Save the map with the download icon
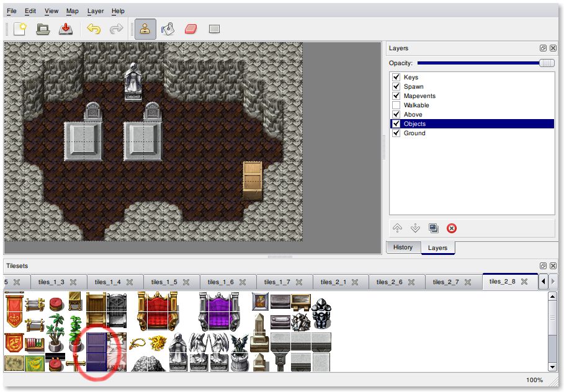Screen dimensions: 564x392 tap(65, 29)
